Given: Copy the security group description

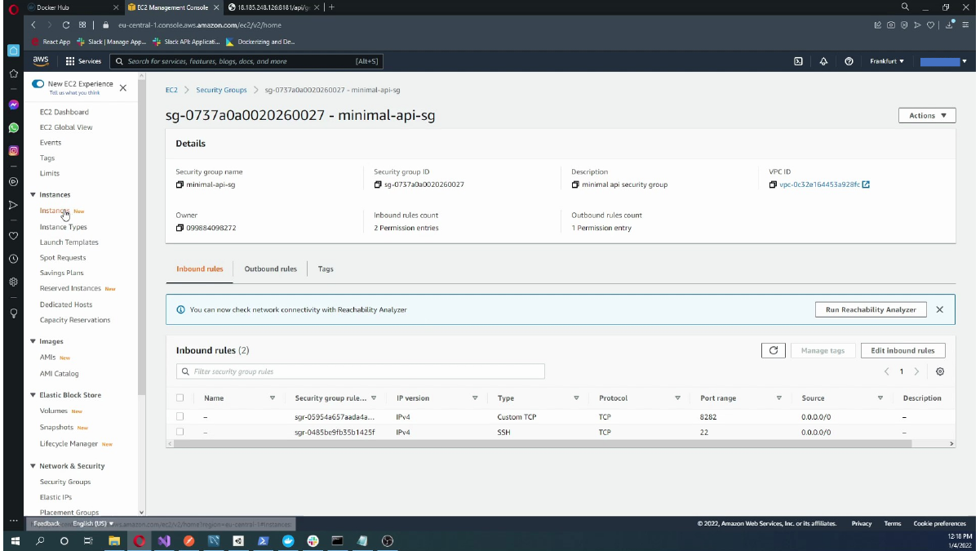Looking at the screenshot, I should point(575,184).
